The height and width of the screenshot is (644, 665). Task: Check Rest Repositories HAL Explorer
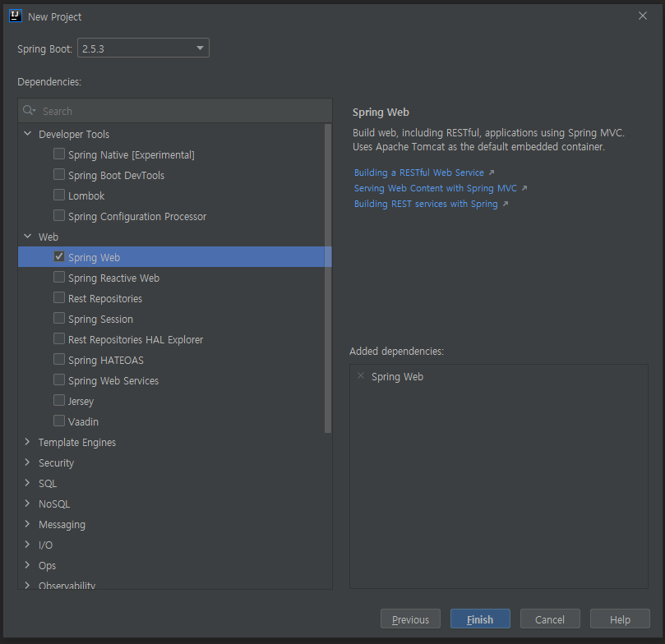(59, 338)
